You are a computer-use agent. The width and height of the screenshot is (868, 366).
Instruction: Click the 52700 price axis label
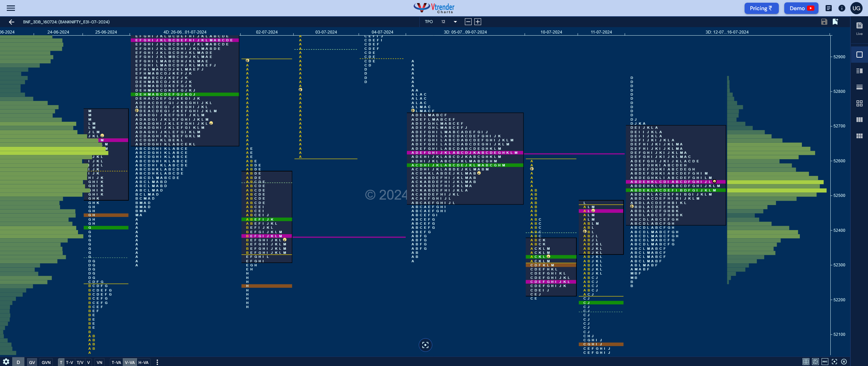[x=839, y=126]
